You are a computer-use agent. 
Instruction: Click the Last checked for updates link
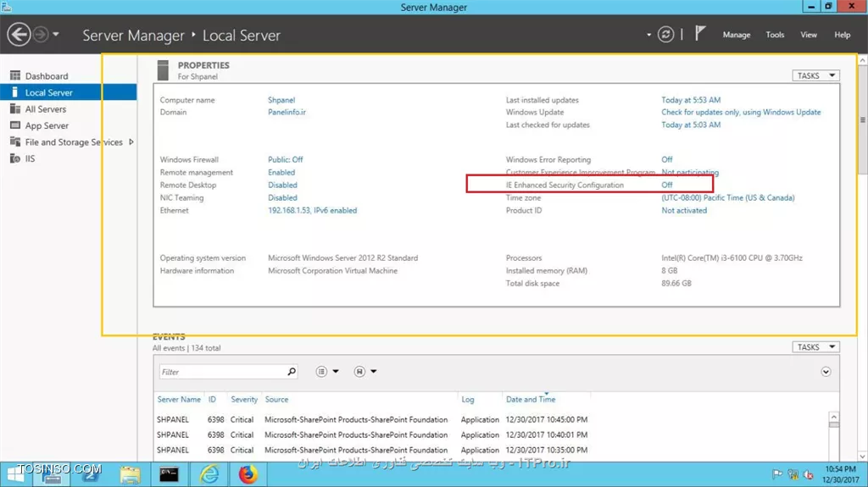click(691, 125)
